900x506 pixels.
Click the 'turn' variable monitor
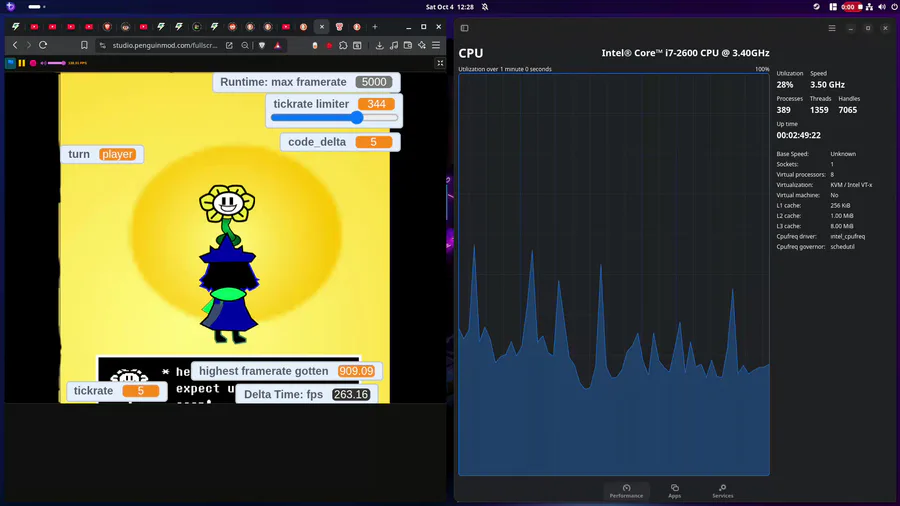[102, 154]
